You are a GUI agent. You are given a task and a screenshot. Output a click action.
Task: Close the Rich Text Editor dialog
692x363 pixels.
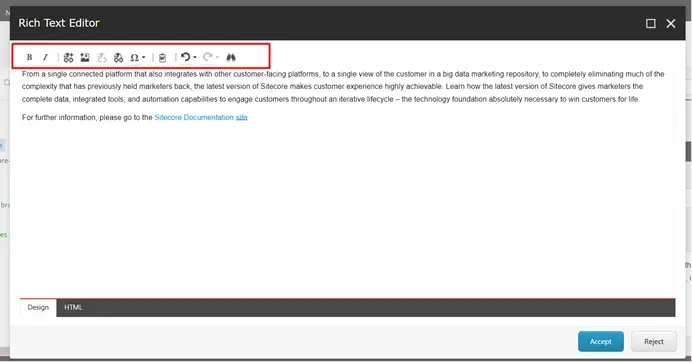pyautogui.click(x=671, y=23)
